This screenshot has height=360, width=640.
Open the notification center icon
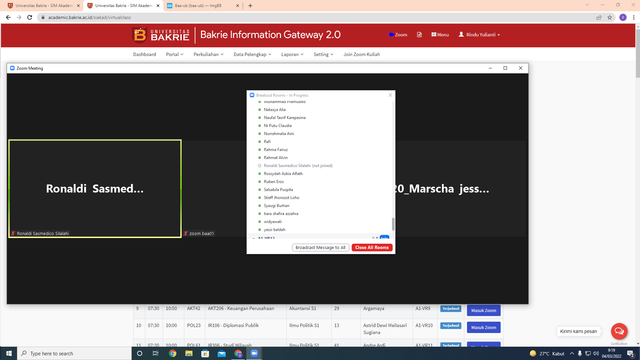click(631, 353)
